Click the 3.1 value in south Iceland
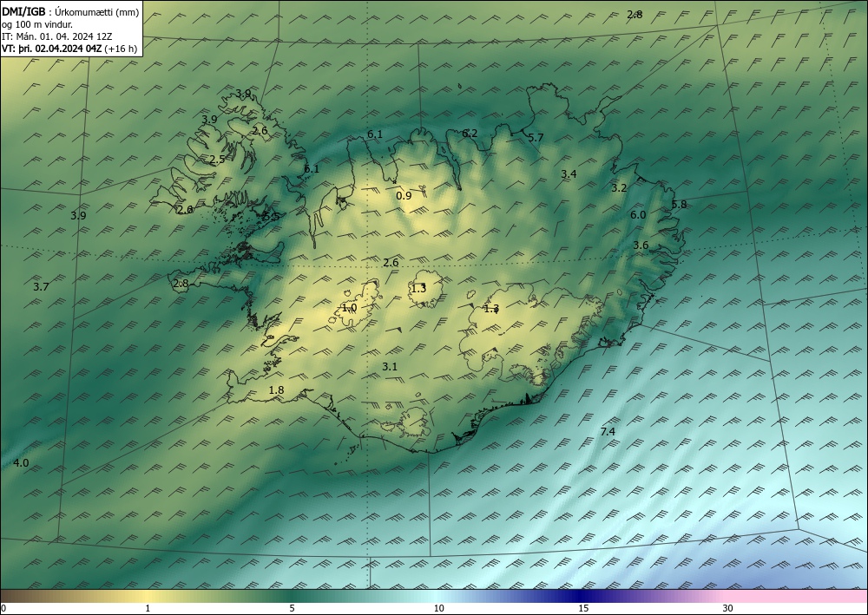 coord(390,367)
